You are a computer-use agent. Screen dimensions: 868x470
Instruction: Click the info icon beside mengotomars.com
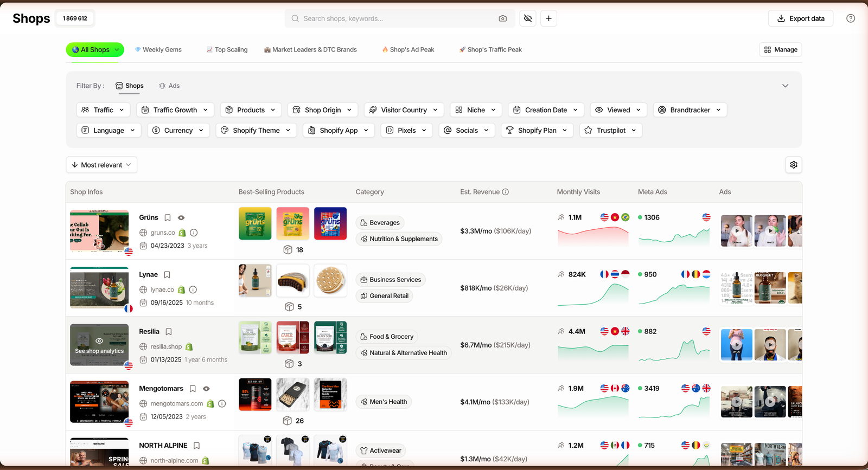point(222,403)
